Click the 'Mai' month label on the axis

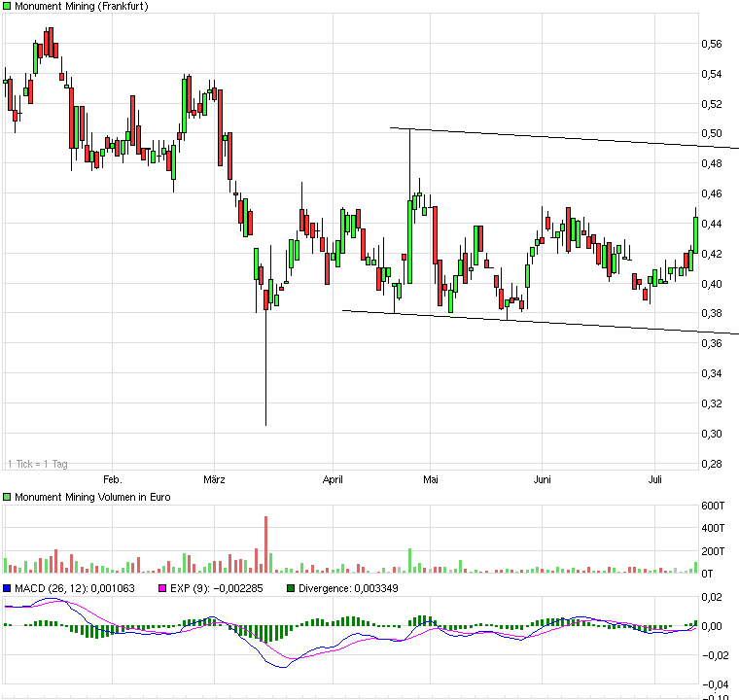click(431, 479)
